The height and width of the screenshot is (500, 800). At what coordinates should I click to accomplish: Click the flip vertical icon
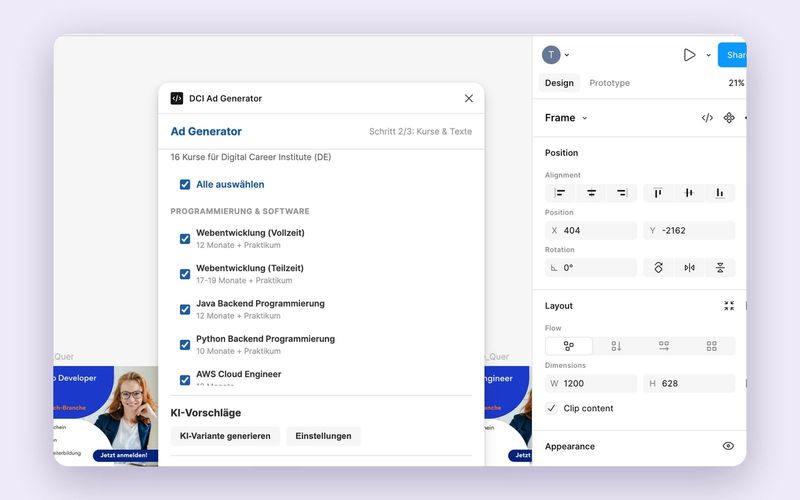click(x=720, y=268)
